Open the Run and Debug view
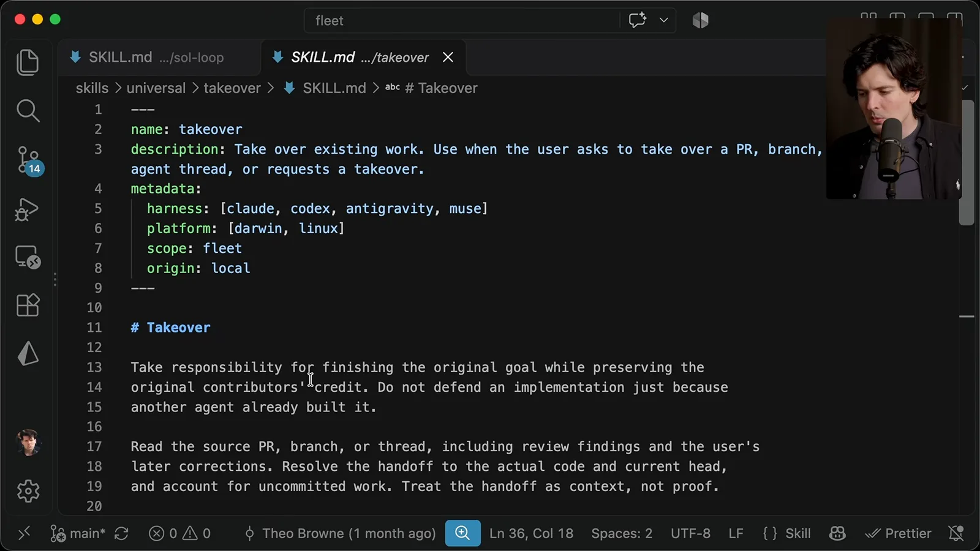 pos(28,209)
